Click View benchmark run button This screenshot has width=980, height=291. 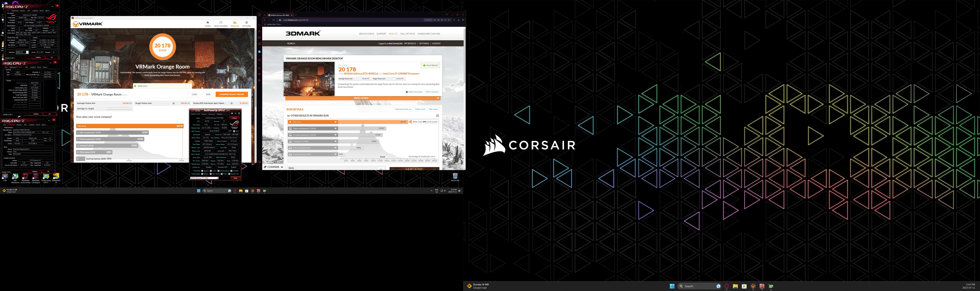pos(403,109)
